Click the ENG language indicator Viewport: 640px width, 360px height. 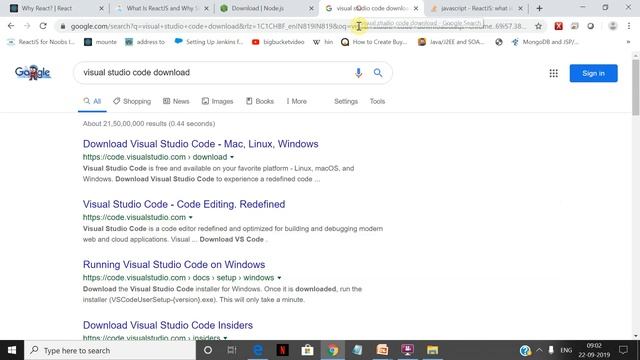(x=566, y=350)
